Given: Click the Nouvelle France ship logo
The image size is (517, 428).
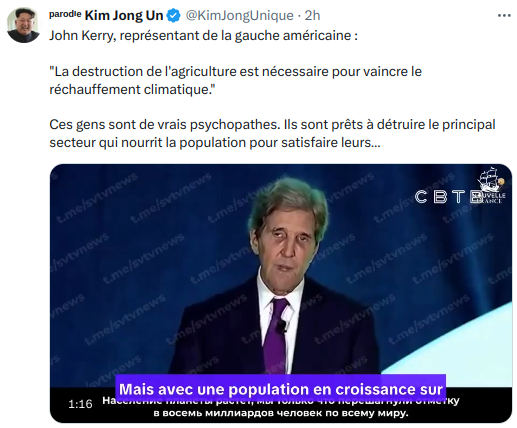Looking at the screenshot, I should point(491,185).
